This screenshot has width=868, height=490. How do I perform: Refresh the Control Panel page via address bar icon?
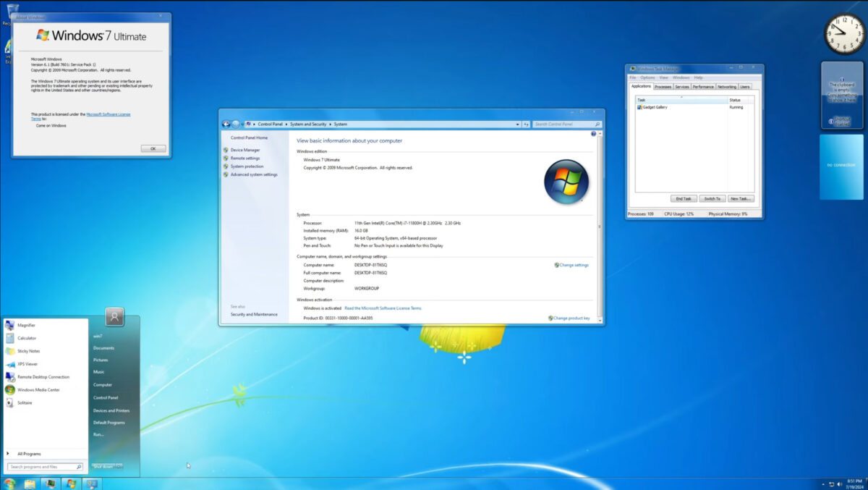point(526,123)
